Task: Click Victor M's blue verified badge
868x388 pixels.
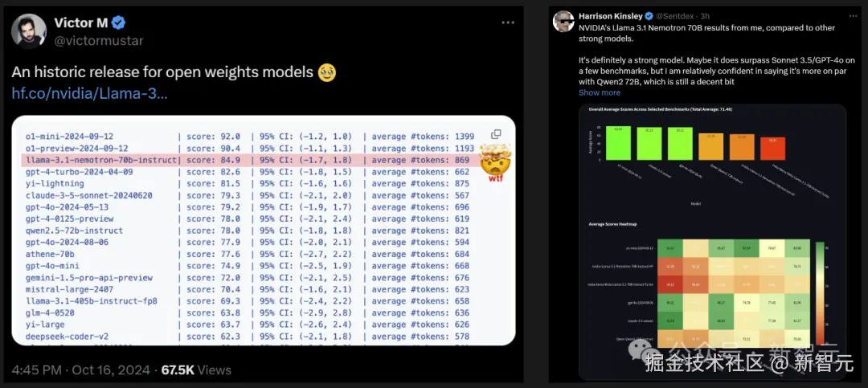Action: tap(118, 22)
